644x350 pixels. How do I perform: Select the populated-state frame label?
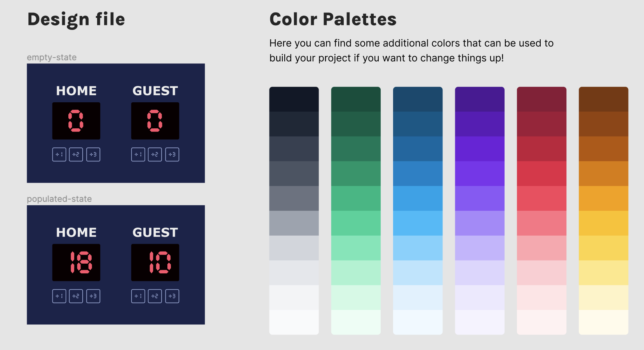59,199
